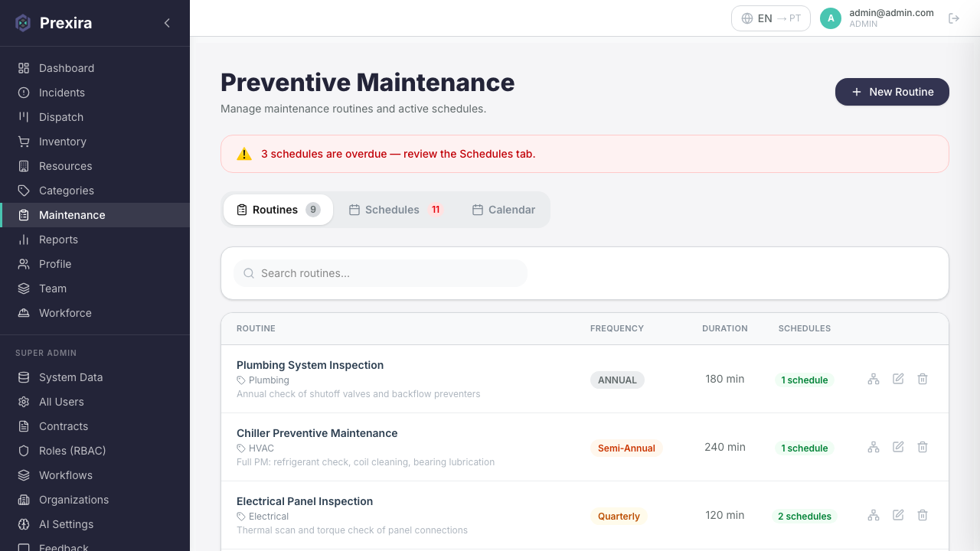
Task: Click the AI Settings robot icon
Action: coord(24,524)
